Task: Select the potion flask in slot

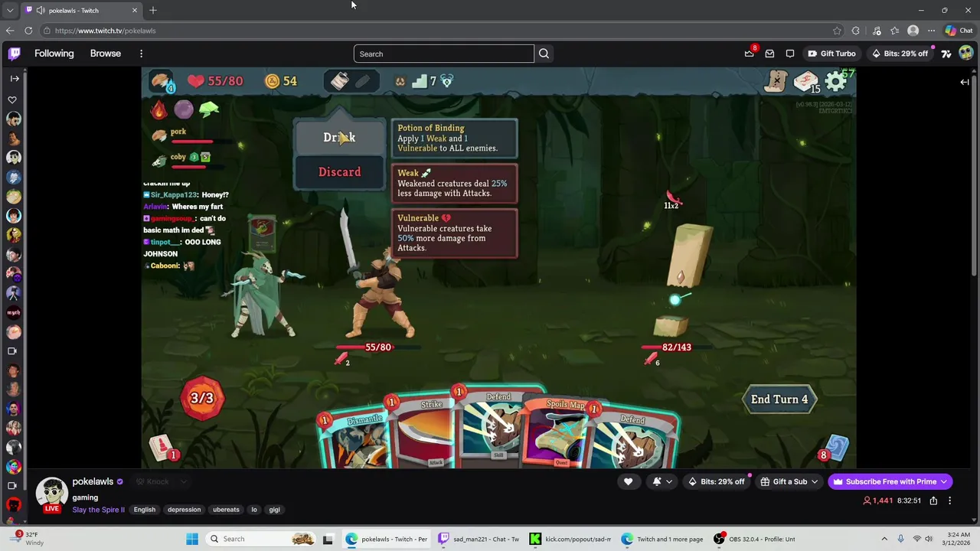Action: [340, 80]
